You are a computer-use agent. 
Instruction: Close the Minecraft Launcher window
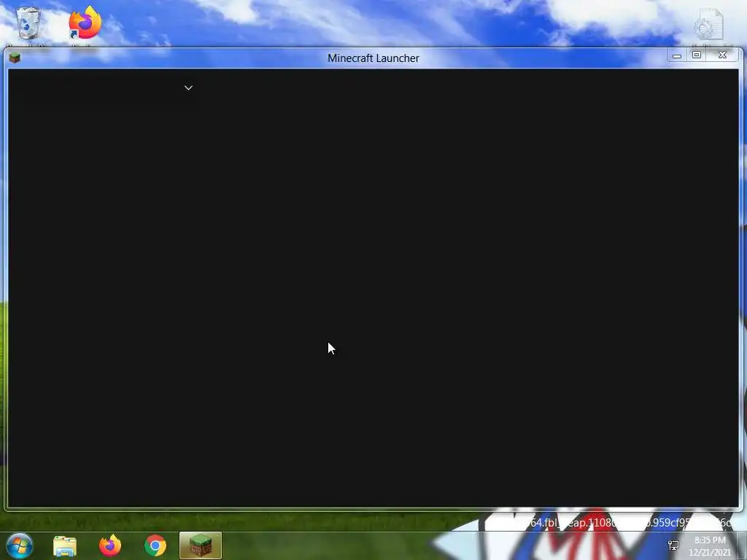click(723, 55)
